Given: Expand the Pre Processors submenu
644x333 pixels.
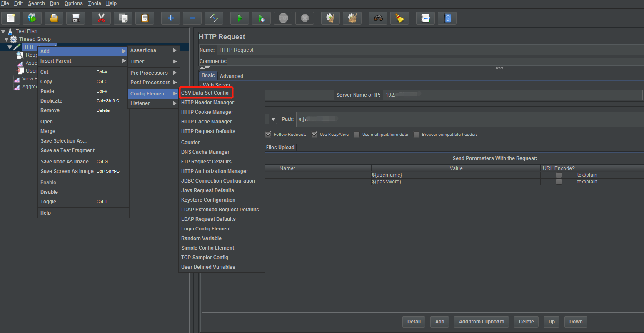Looking at the screenshot, I should [x=154, y=73].
